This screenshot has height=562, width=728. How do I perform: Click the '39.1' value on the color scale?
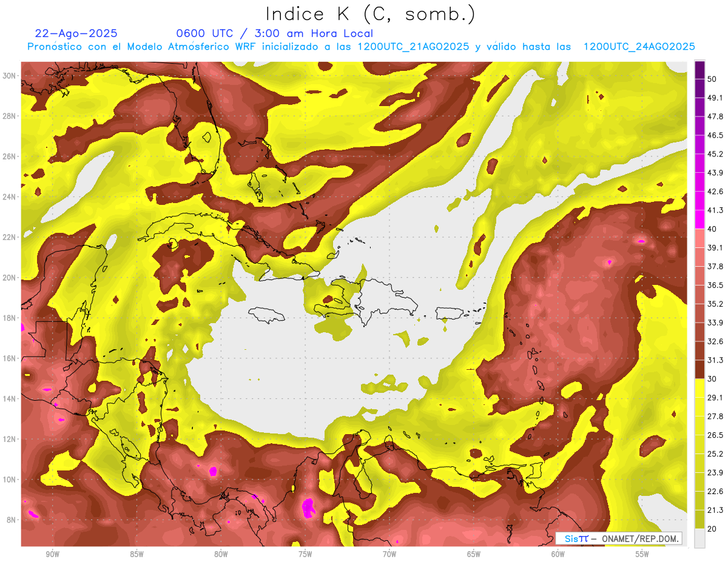[715, 248]
